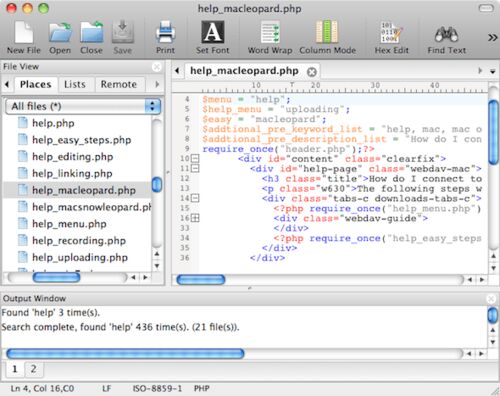Close the file using the Close toolbar icon
500x396 pixels.
click(91, 33)
